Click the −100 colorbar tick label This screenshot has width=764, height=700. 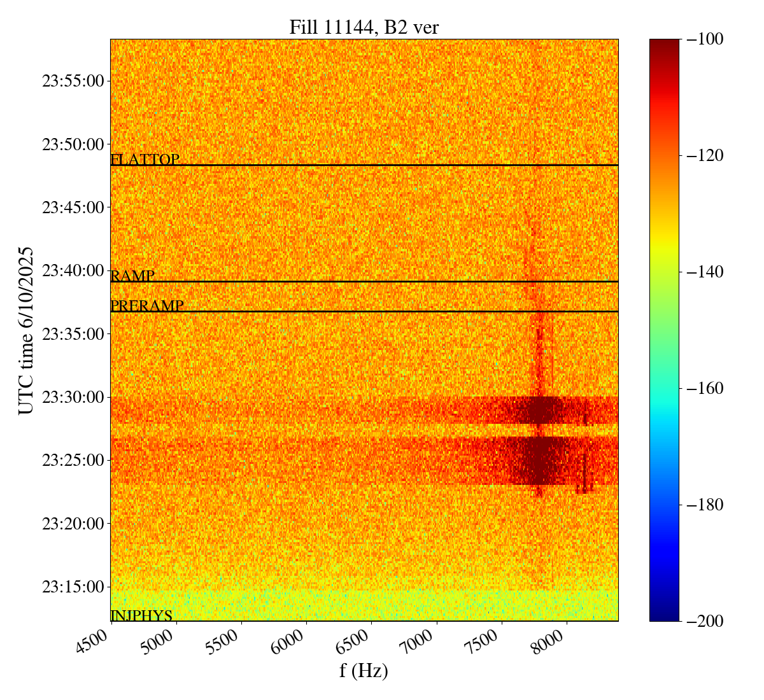point(704,39)
